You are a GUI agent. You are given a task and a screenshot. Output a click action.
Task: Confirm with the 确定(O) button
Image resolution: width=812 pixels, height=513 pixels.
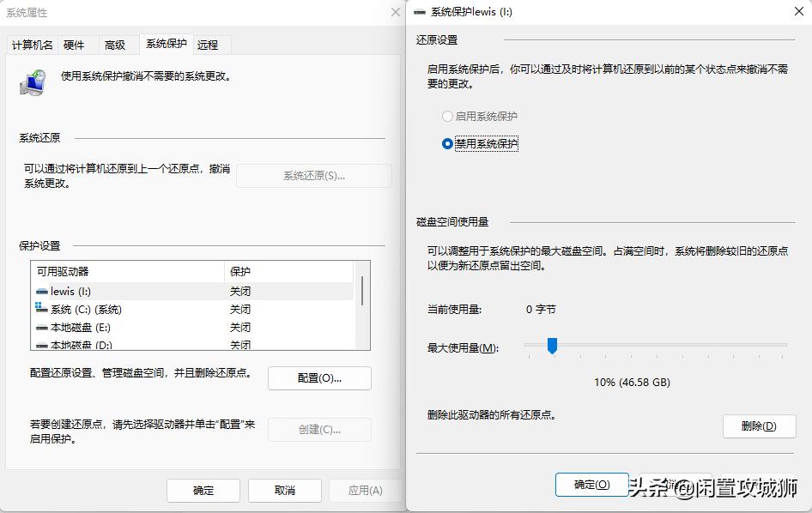point(592,484)
